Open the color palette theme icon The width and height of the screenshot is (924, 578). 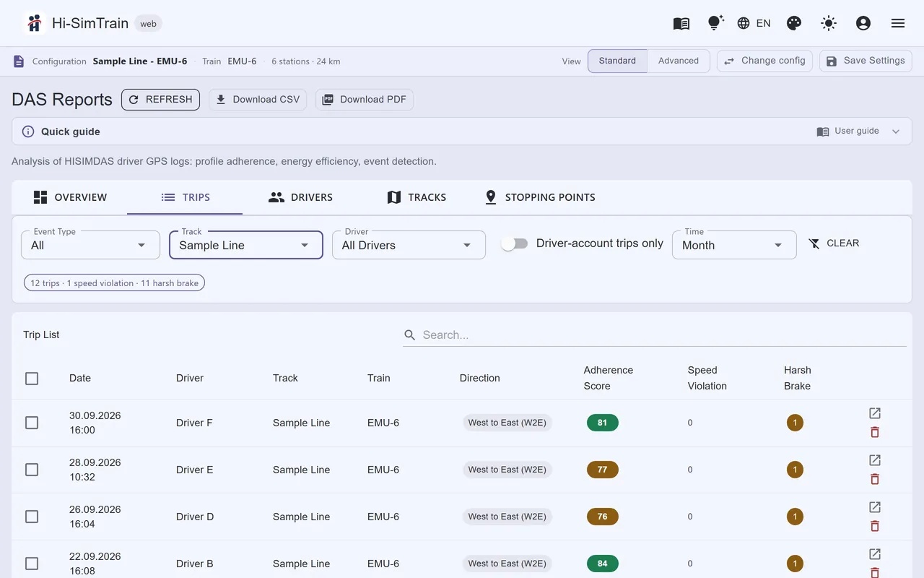coord(794,23)
